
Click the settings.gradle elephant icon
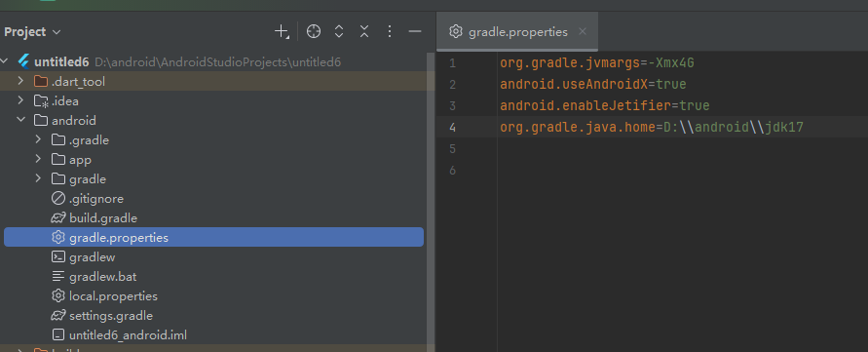58,315
